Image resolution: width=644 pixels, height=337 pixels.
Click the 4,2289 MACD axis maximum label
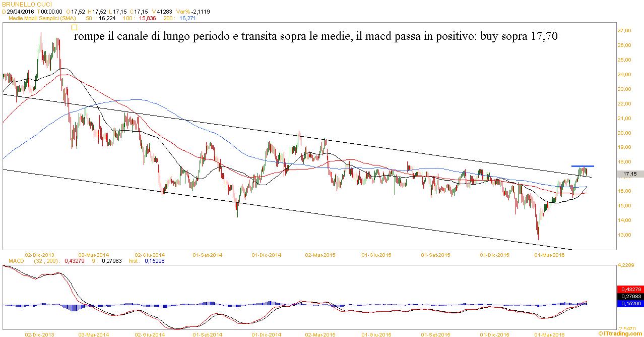[625, 265]
